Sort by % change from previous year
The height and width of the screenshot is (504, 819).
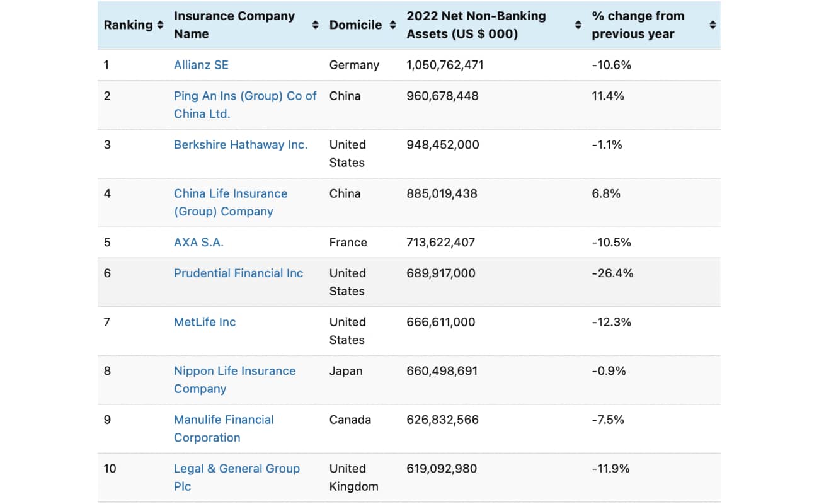(x=713, y=25)
